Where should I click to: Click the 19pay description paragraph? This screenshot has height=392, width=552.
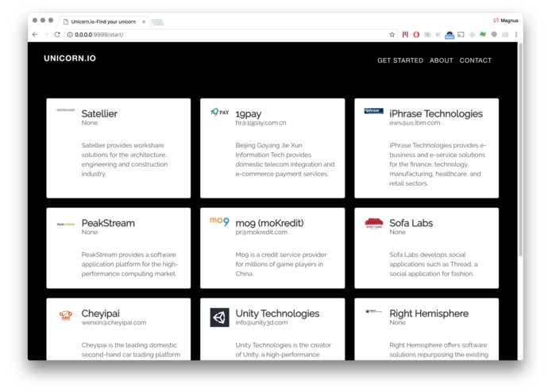point(285,159)
